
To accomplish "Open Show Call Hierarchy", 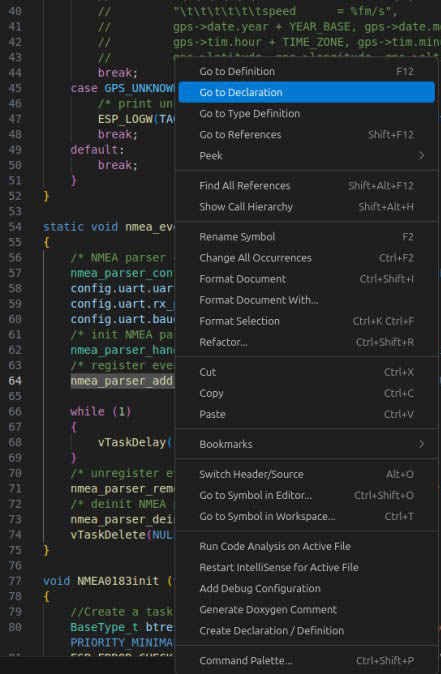I will tap(306, 207).
